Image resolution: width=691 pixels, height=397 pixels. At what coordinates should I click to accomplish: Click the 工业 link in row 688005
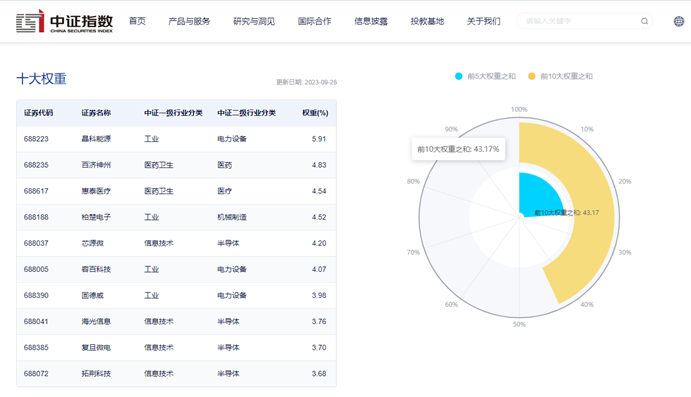pyautogui.click(x=151, y=269)
